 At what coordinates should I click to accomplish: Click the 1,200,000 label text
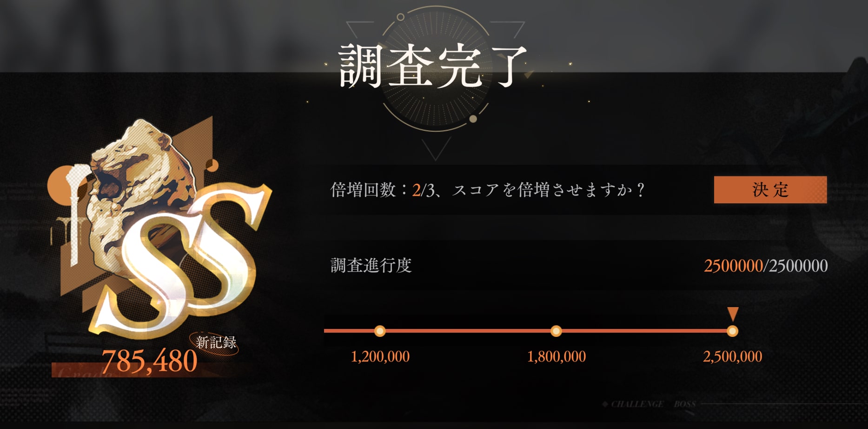pyautogui.click(x=380, y=357)
